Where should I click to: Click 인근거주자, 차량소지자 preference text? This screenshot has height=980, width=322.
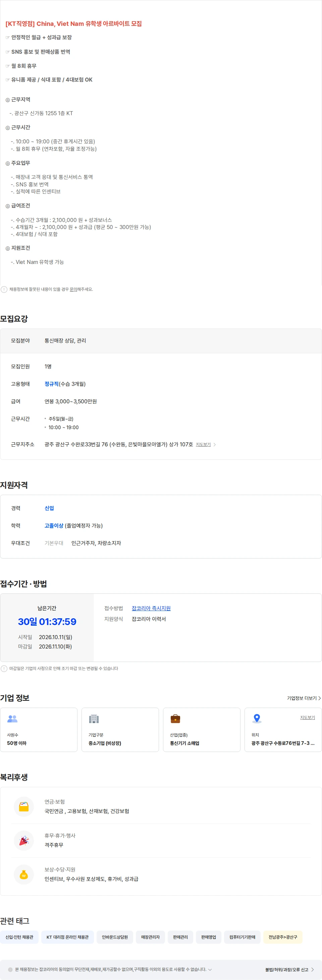[96, 543]
